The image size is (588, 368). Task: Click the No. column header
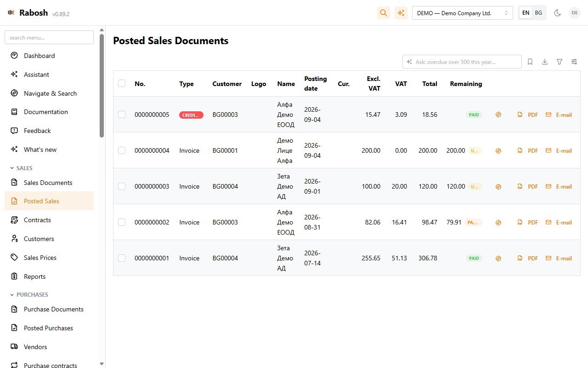point(140,84)
